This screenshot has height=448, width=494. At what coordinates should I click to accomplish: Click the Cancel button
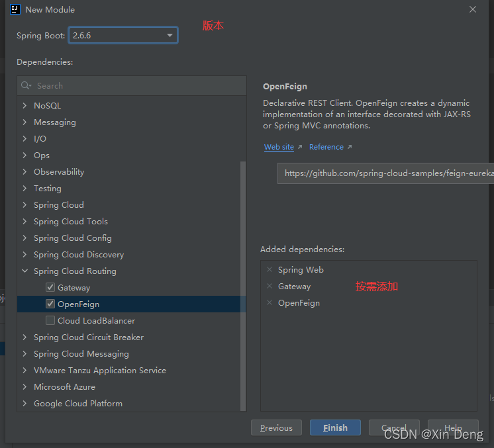[394, 427]
